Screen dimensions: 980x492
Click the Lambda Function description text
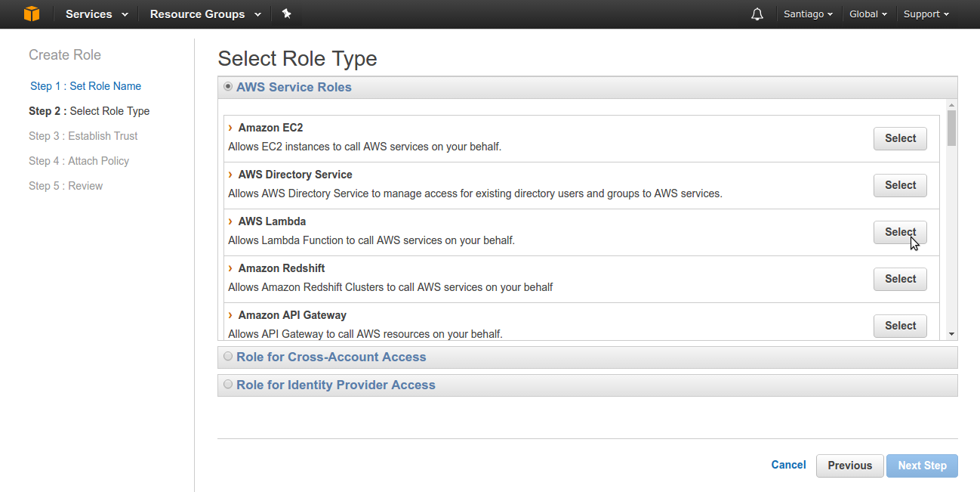click(371, 240)
